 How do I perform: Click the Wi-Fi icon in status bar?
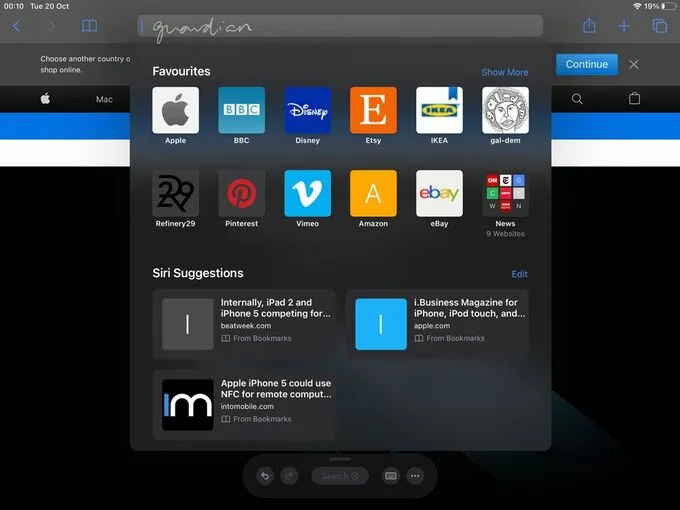point(637,7)
